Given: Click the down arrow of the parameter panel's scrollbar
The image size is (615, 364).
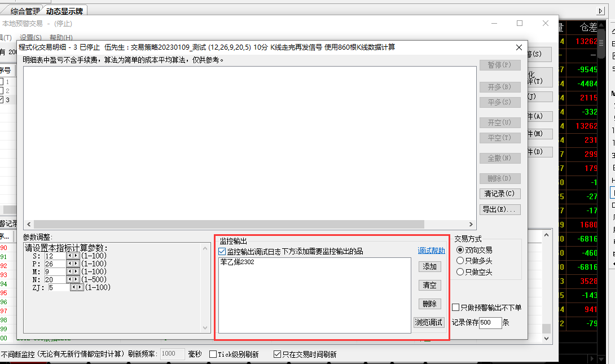Looking at the screenshot, I should tap(205, 327).
